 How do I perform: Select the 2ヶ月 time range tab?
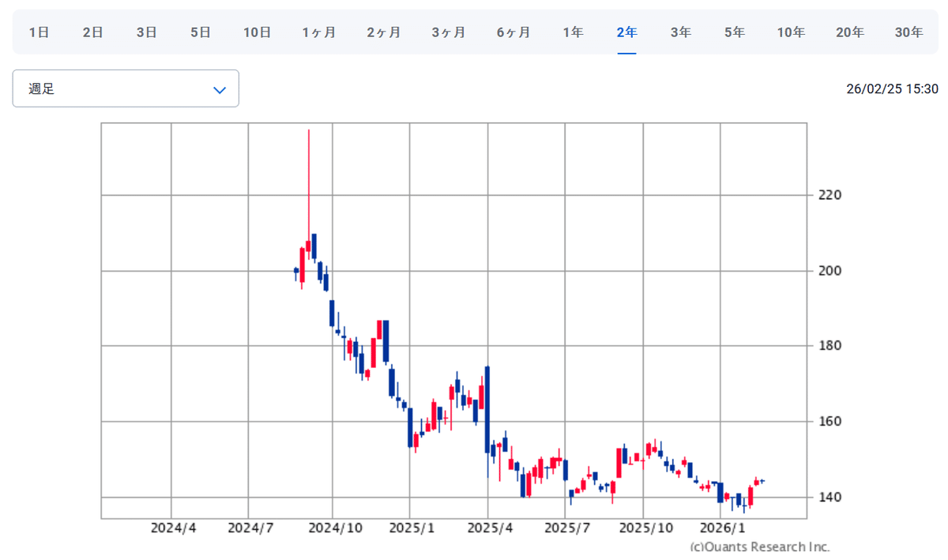click(384, 32)
